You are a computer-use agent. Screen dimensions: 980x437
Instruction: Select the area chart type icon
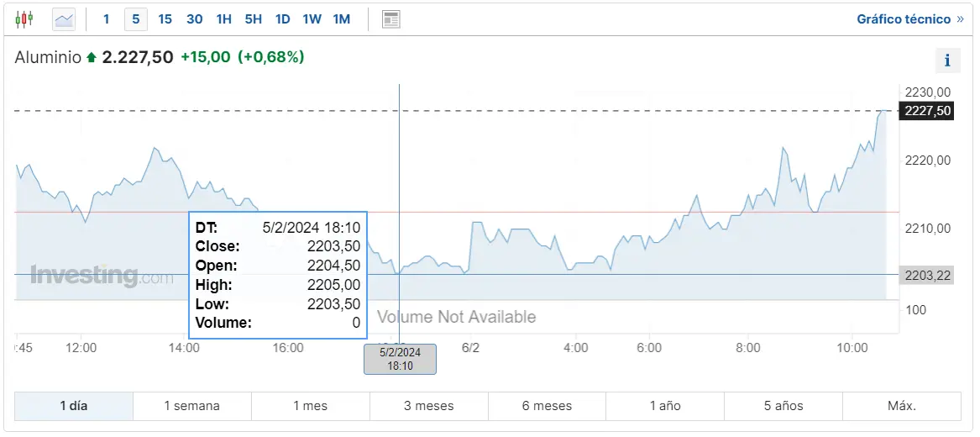point(64,18)
